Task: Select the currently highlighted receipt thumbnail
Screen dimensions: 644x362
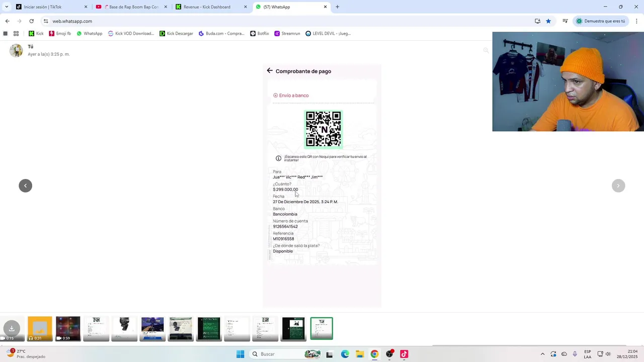Action: [321, 329]
